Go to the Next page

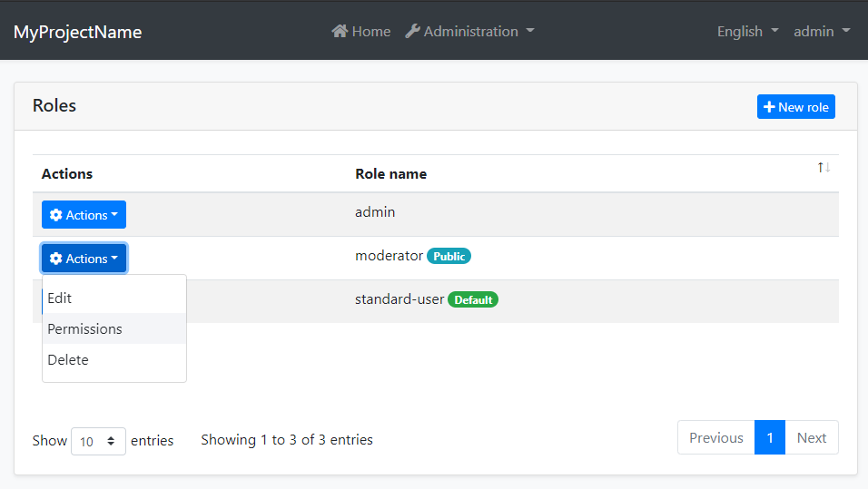[811, 438]
